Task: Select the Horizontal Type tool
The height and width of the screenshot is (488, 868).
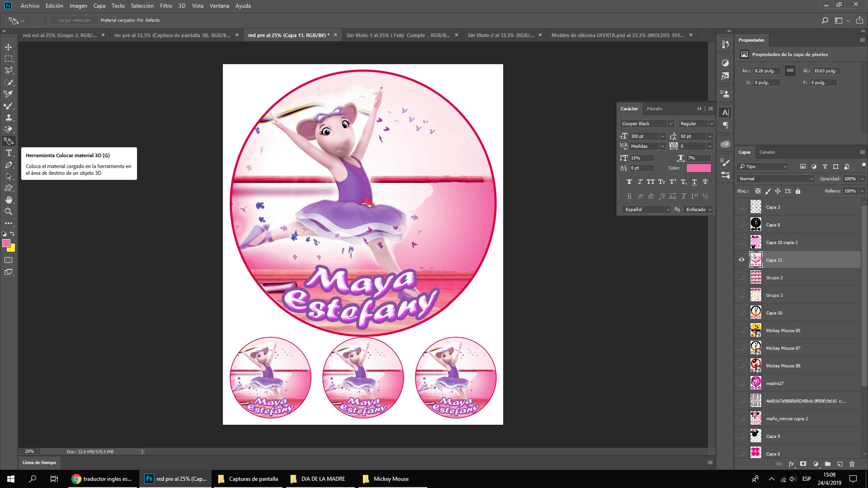Action: coord(9,153)
